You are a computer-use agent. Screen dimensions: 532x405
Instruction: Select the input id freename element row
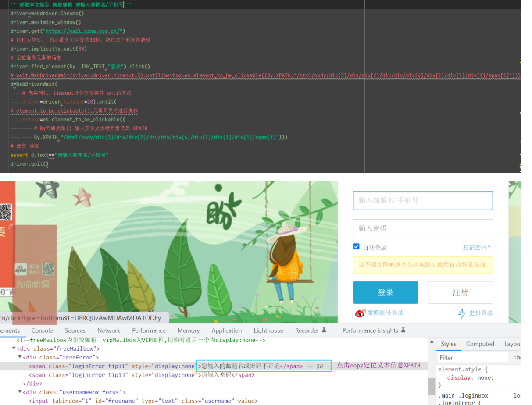click(x=214, y=401)
